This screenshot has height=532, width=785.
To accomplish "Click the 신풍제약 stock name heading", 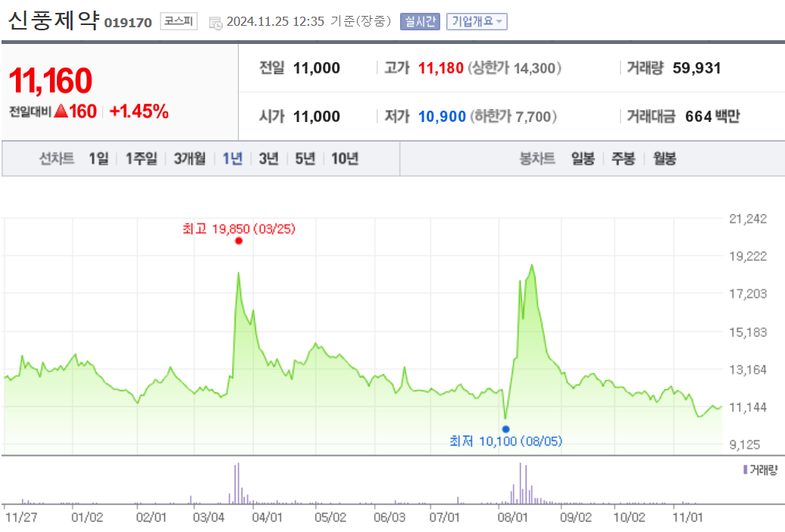I will [54, 20].
